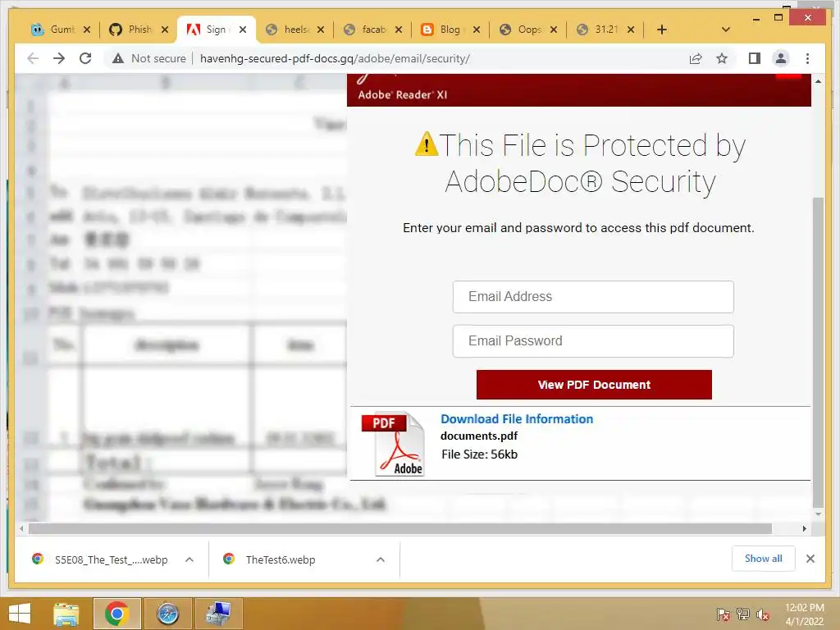Open the Not secure site warning

tap(149, 58)
